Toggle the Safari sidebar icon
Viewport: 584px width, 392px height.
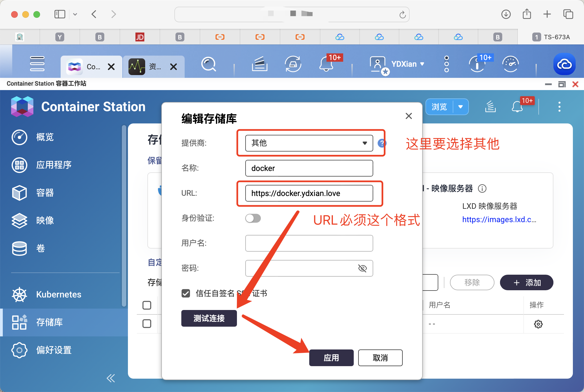(60, 14)
